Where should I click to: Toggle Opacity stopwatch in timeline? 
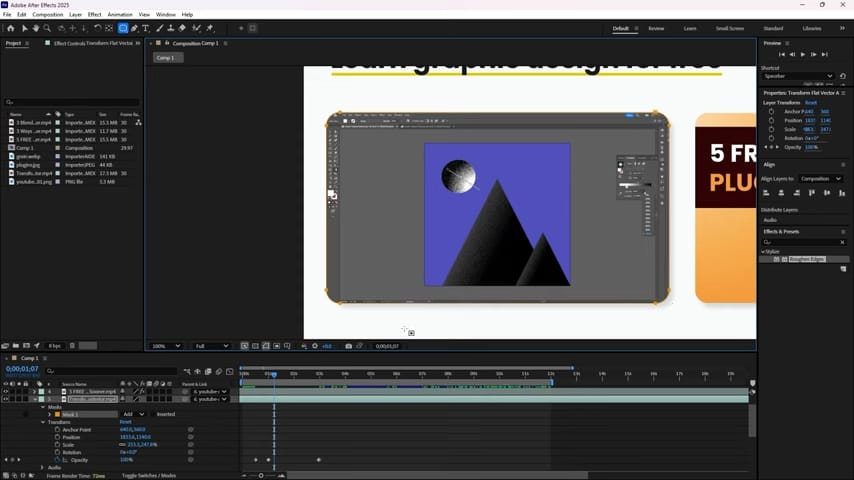[57, 460]
